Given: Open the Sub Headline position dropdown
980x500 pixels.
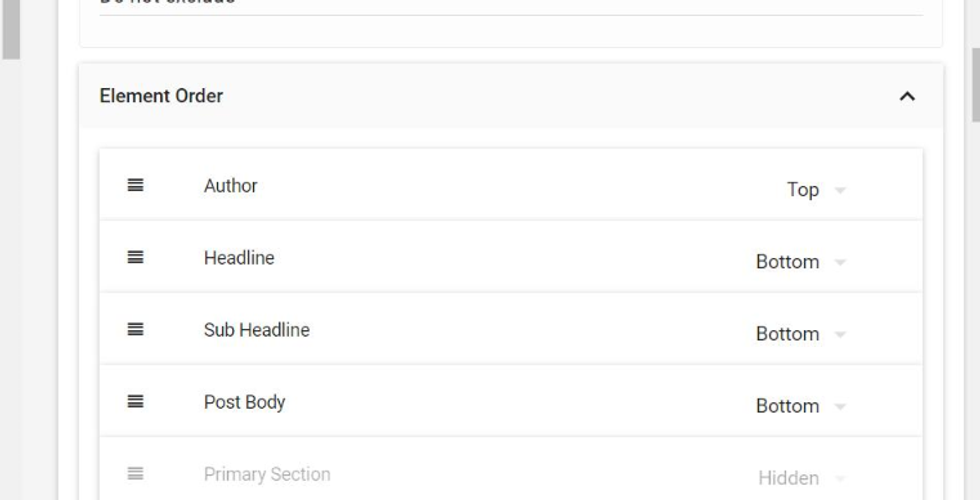Looking at the screenshot, I should point(840,334).
